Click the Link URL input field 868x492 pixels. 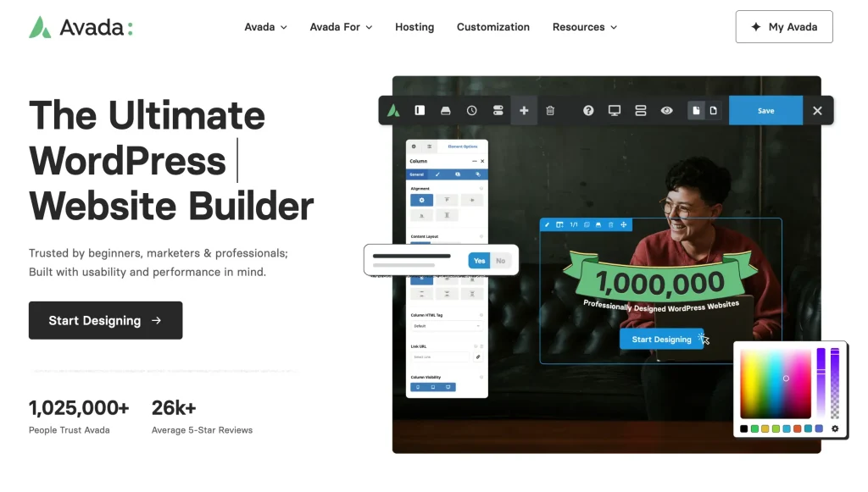click(440, 357)
